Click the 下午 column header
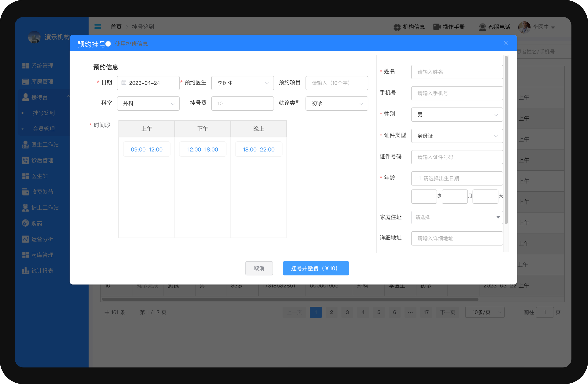This screenshot has width=588, height=384. pos(203,129)
